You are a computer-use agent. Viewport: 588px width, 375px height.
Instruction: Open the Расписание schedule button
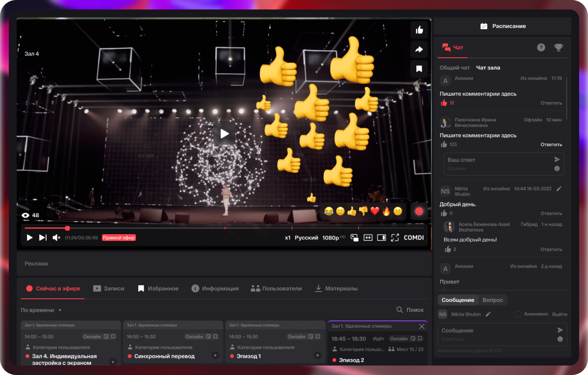(503, 26)
